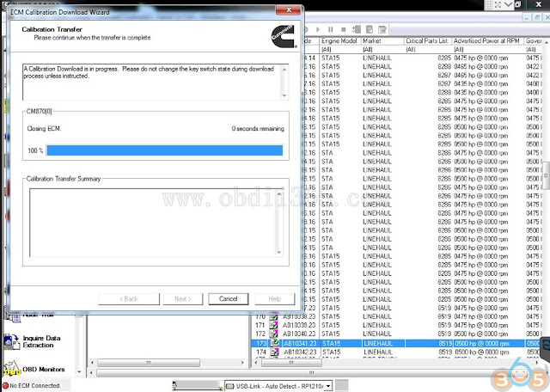Click the middle pane horizontal scrollbar thumb
Image resolution: width=550 pixels, height=392 pixels.
(x=149, y=363)
